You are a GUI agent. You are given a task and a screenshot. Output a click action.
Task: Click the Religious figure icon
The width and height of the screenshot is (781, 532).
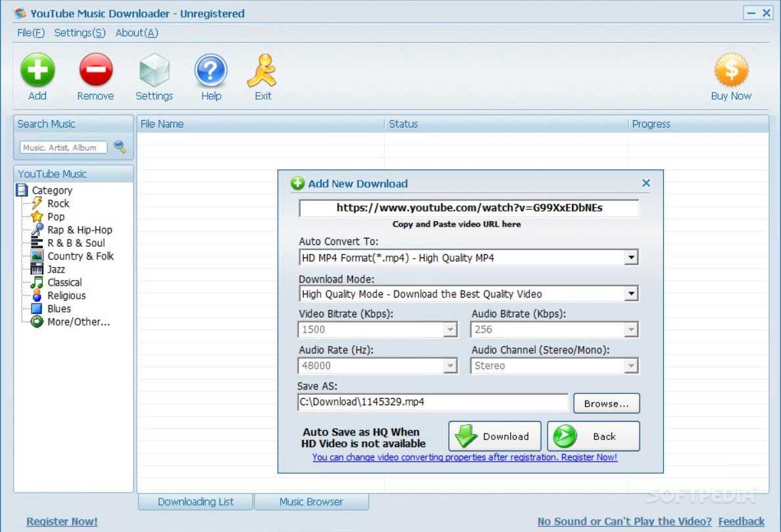[37, 296]
